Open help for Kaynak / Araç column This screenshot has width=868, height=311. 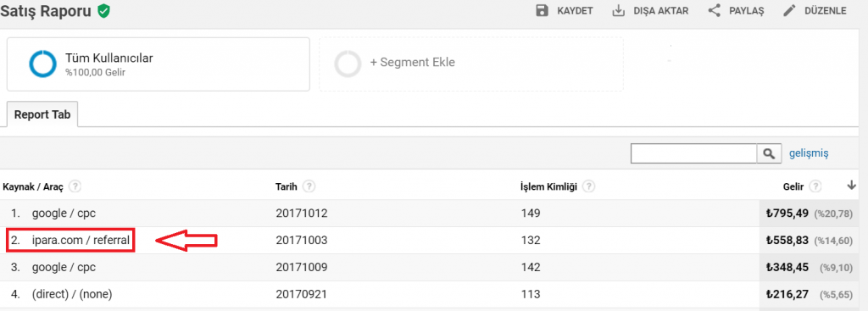coord(75,186)
